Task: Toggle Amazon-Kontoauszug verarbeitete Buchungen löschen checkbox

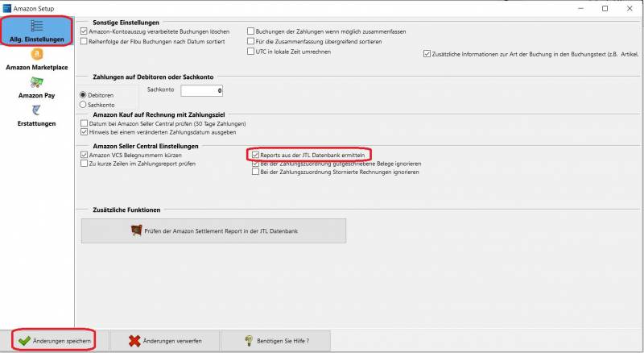Action: (84, 31)
